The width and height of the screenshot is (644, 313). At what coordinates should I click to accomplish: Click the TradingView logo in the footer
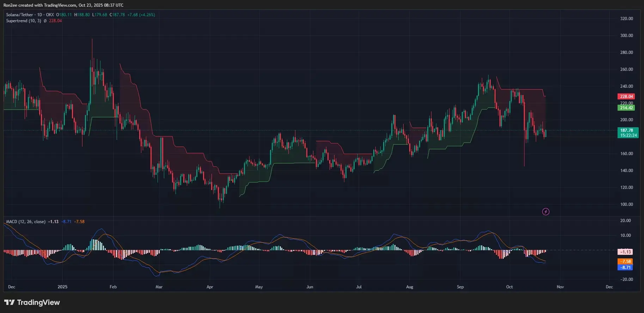(32, 302)
